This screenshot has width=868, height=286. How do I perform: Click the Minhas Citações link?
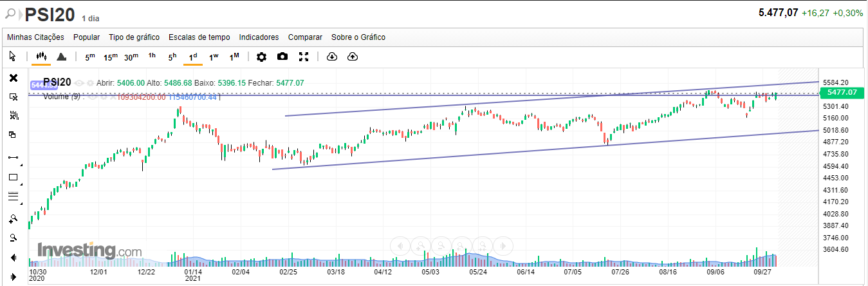click(x=36, y=37)
